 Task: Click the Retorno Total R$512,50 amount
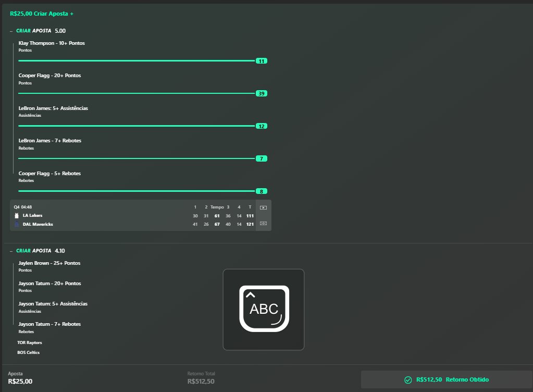coord(201,382)
